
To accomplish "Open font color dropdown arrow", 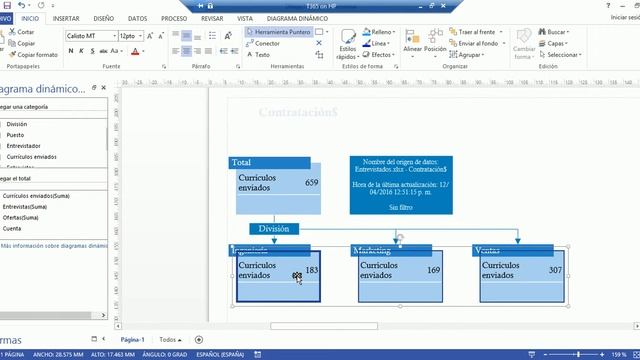I will pyautogui.click(x=143, y=51).
